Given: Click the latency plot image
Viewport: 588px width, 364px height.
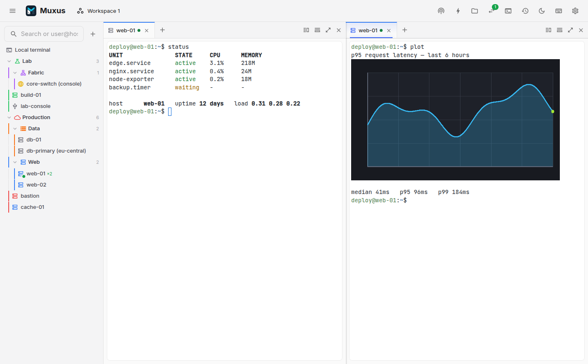Looking at the screenshot, I should 455,120.
